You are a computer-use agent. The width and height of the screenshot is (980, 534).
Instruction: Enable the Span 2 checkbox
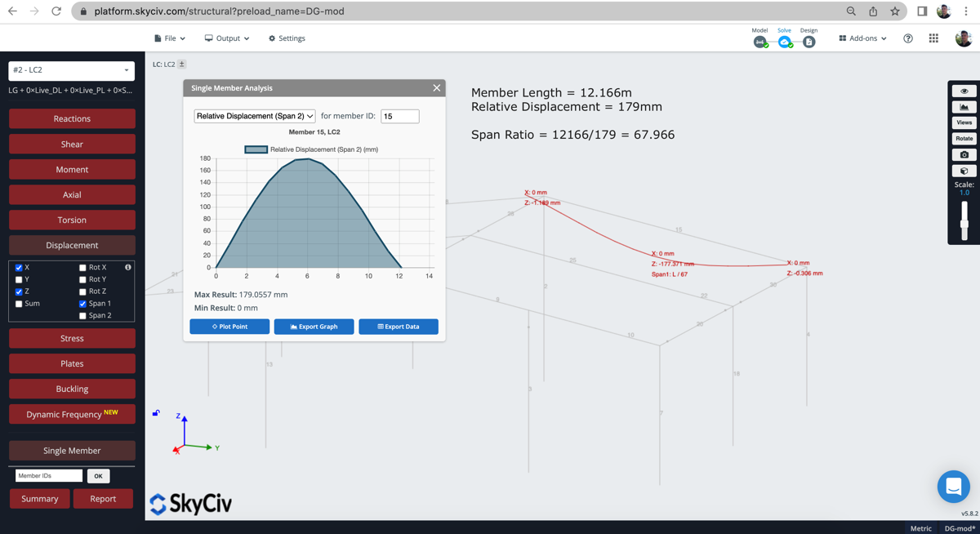82,316
